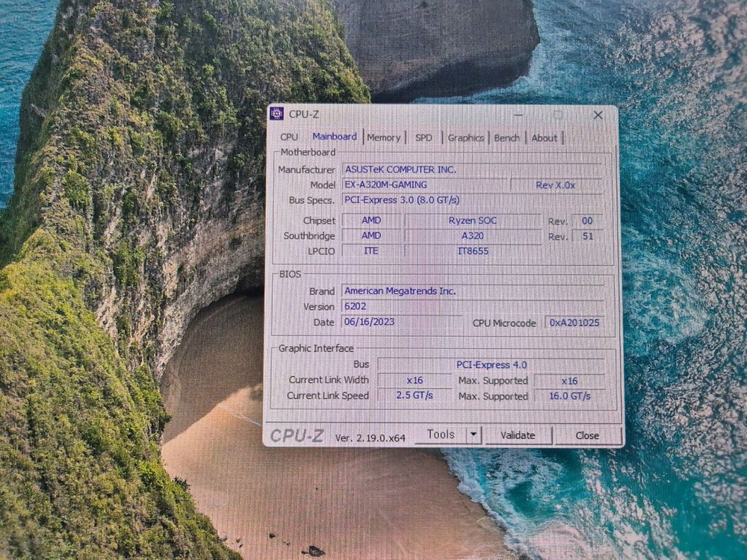Click the AMD chipset vendor field

(x=371, y=220)
